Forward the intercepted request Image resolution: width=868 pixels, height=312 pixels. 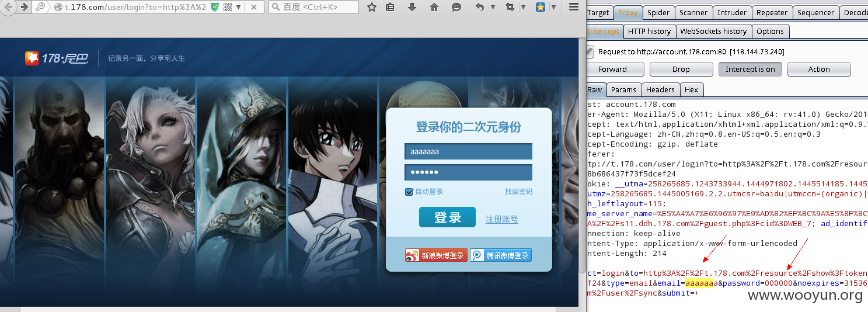coord(615,69)
